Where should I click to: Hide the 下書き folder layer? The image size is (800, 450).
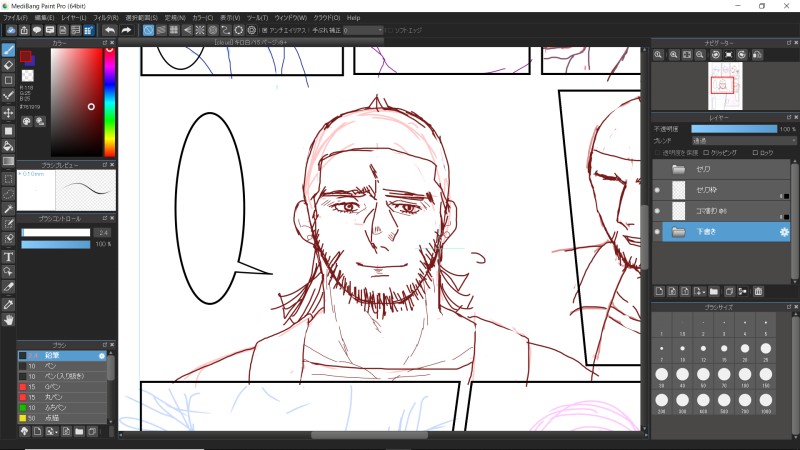coord(657,232)
